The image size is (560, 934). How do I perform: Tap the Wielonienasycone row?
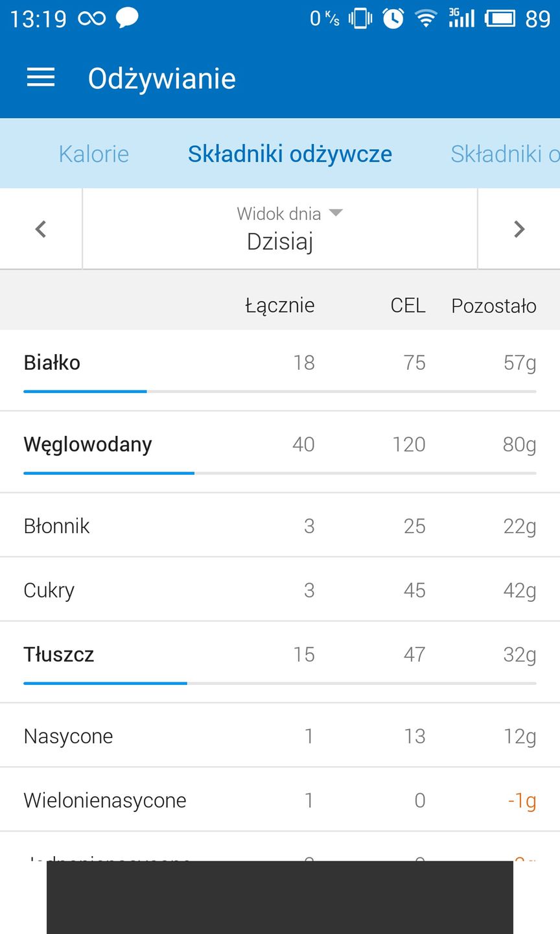click(x=280, y=800)
